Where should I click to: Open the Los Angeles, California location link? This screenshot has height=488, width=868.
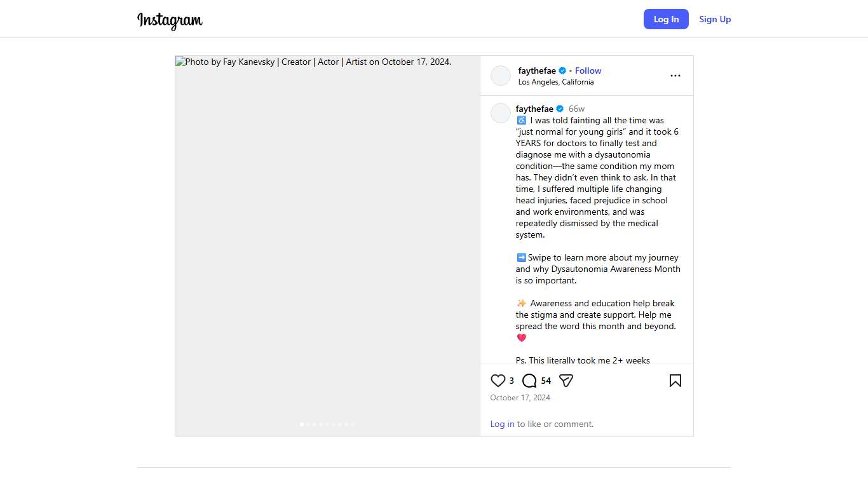[x=556, y=82]
